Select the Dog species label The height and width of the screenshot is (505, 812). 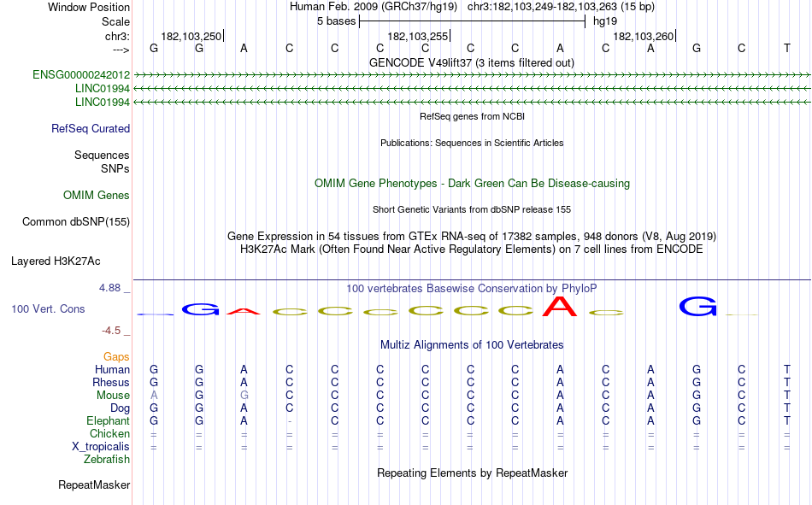point(121,408)
